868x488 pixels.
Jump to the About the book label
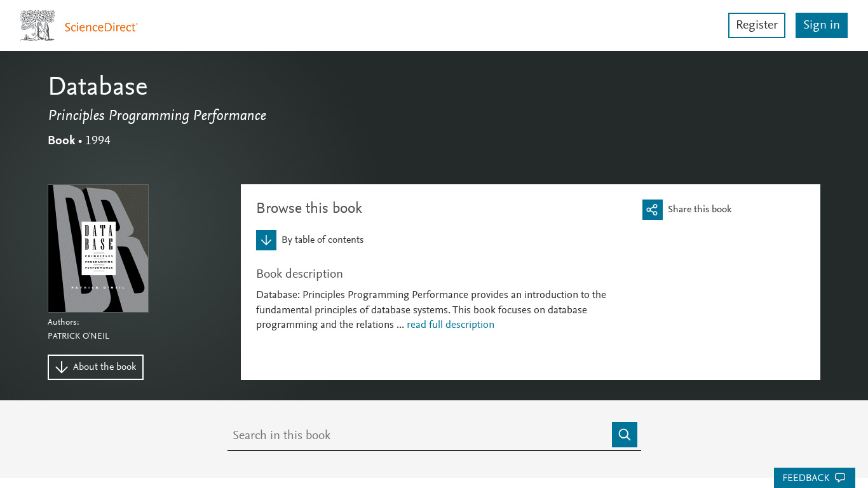tap(104, 367)
